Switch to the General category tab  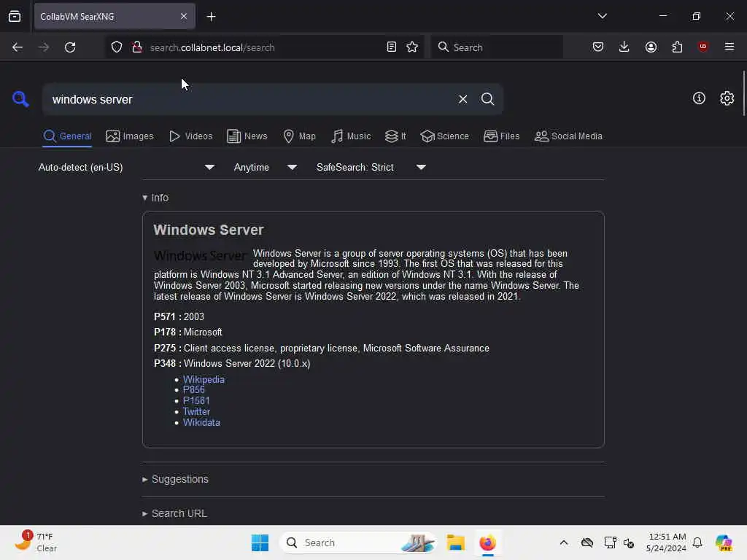point(67,136)
